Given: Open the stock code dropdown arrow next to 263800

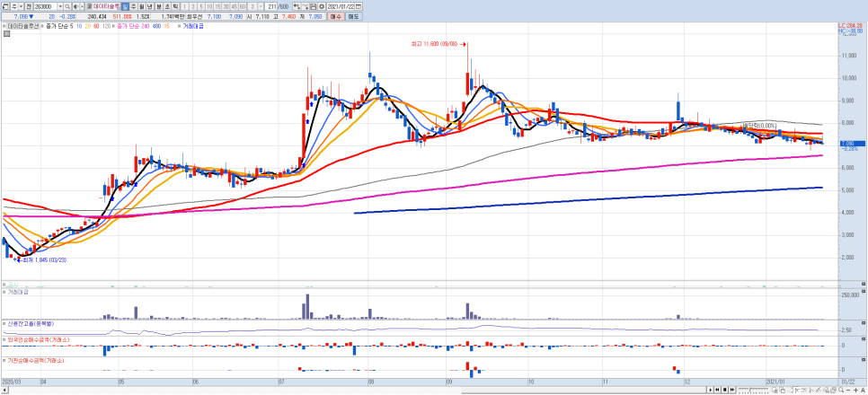Looking at the screenshot, I should 60,6.
